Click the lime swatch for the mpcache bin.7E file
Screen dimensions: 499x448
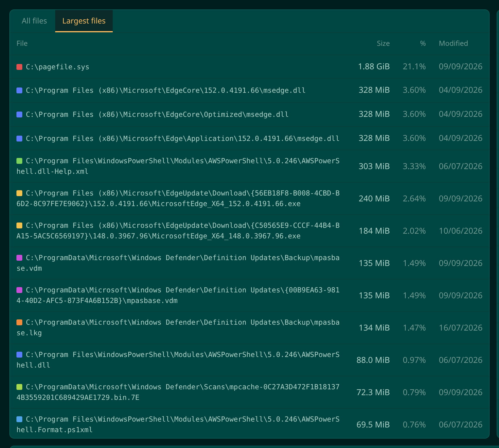pos(19,387)
